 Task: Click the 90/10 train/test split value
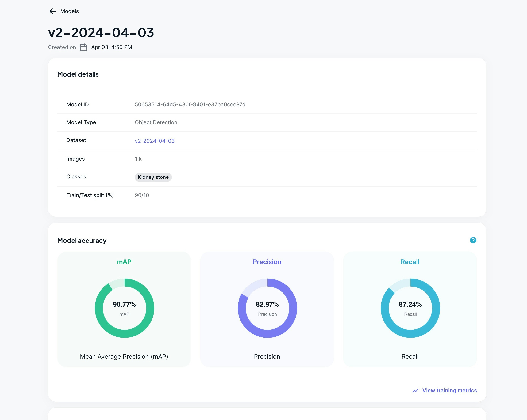point(142,195)
